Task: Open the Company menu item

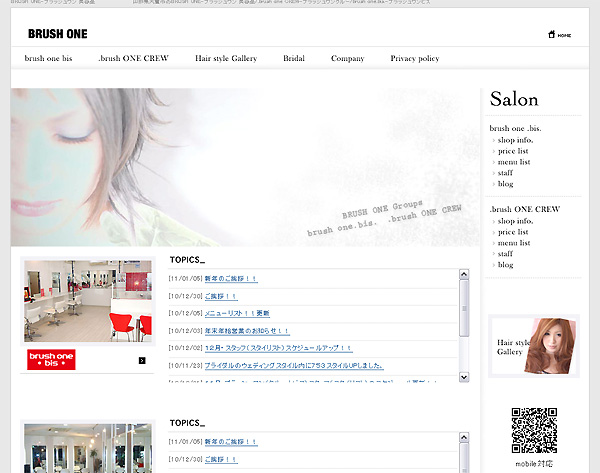Action: click(347, 58)
